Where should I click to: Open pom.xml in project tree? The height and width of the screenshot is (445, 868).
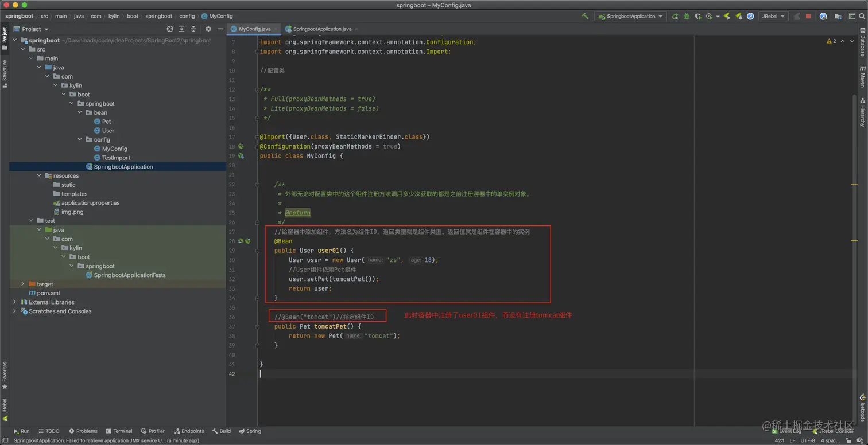point(44,293)
